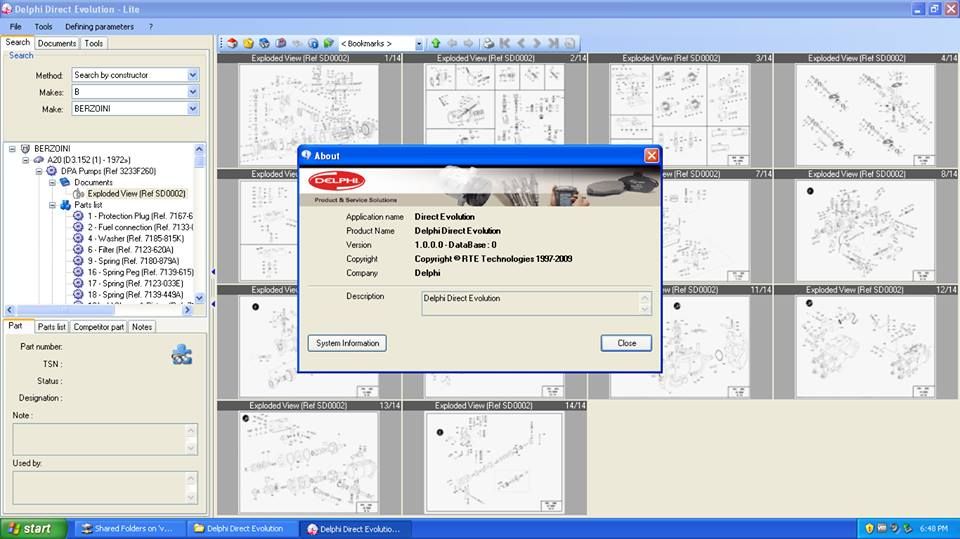960x539 pixels.
Task: Switch to the Parts list tab
Action: pos(51,326)
